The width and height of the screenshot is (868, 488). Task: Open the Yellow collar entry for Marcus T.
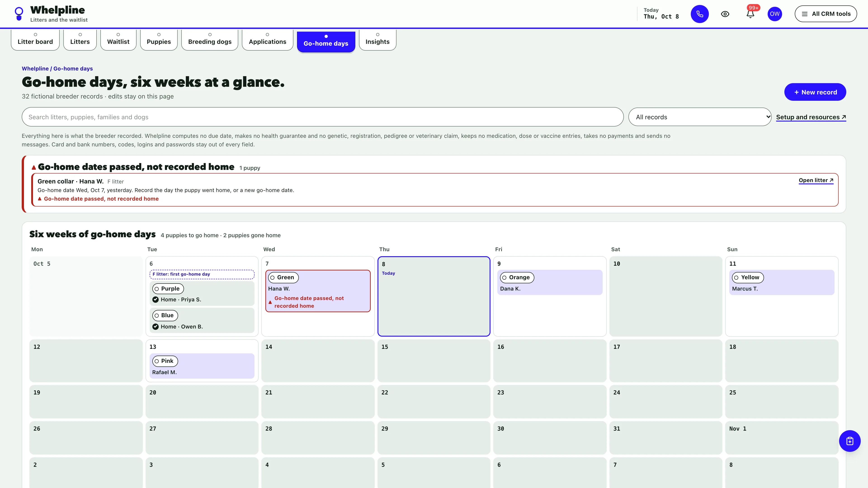782,282
